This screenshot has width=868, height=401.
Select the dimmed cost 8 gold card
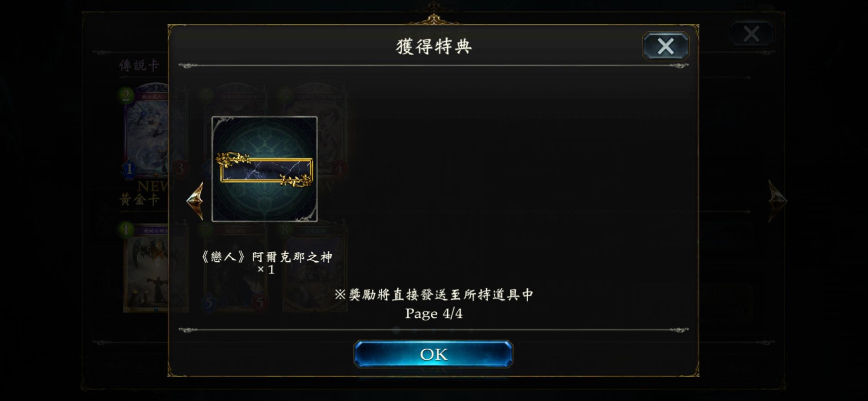coord(315,268)
